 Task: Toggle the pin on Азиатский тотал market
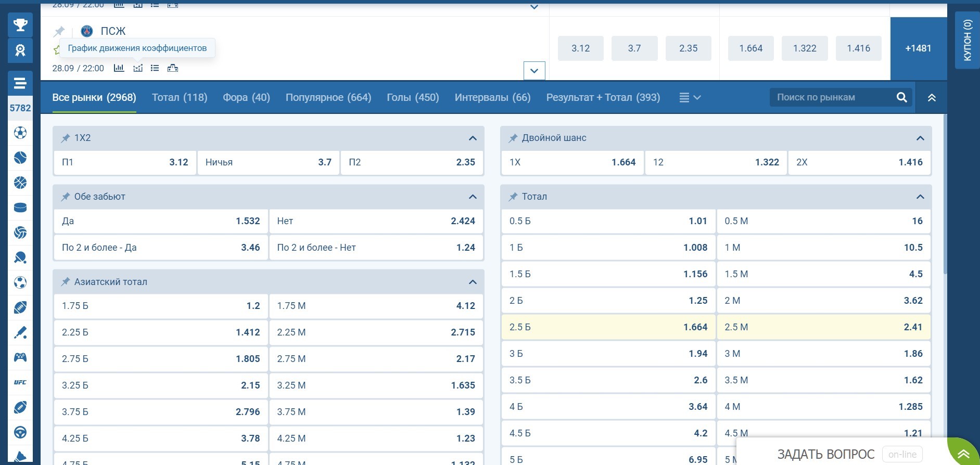pos(66,282)
